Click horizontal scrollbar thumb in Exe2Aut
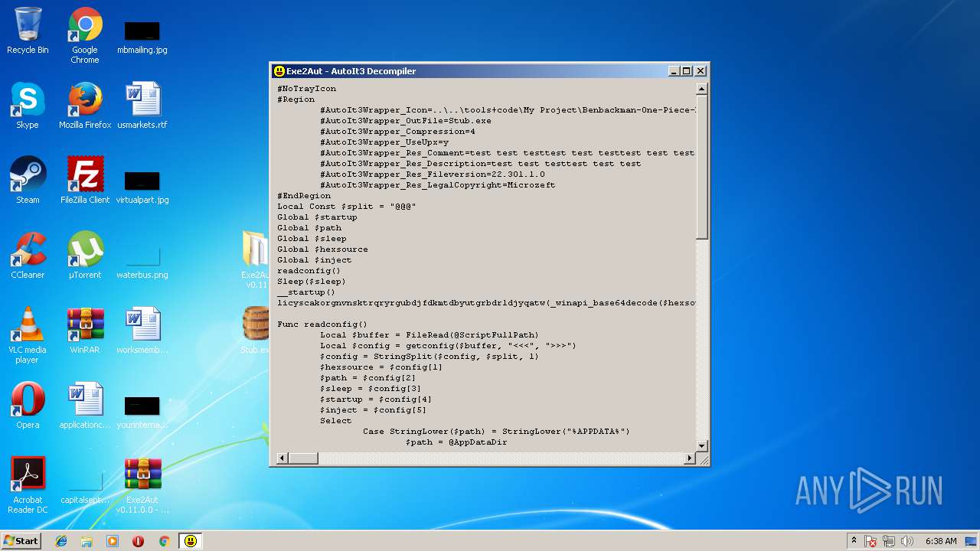 303,458
